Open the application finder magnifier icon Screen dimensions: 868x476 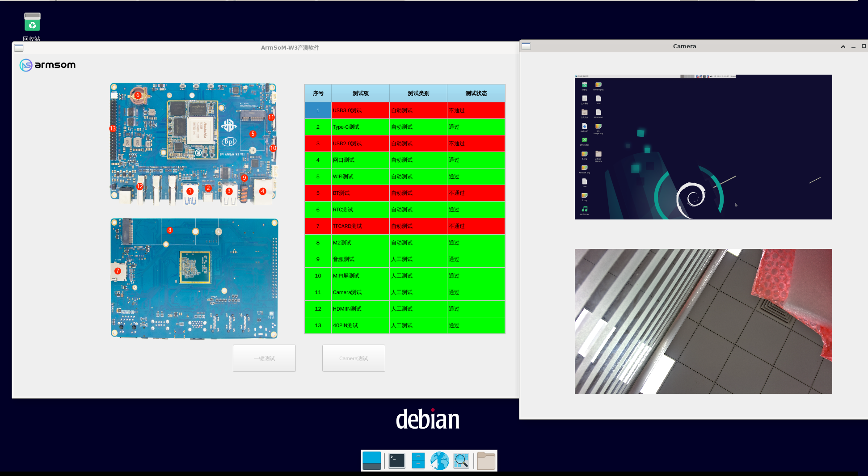click(x=461, y=461)
